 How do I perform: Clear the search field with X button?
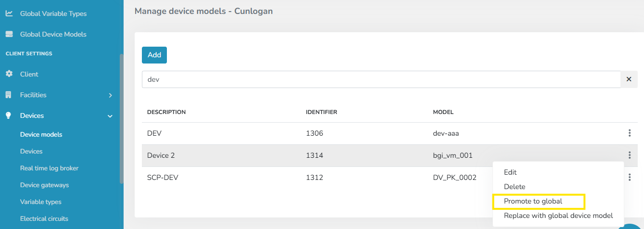(629, 79)
